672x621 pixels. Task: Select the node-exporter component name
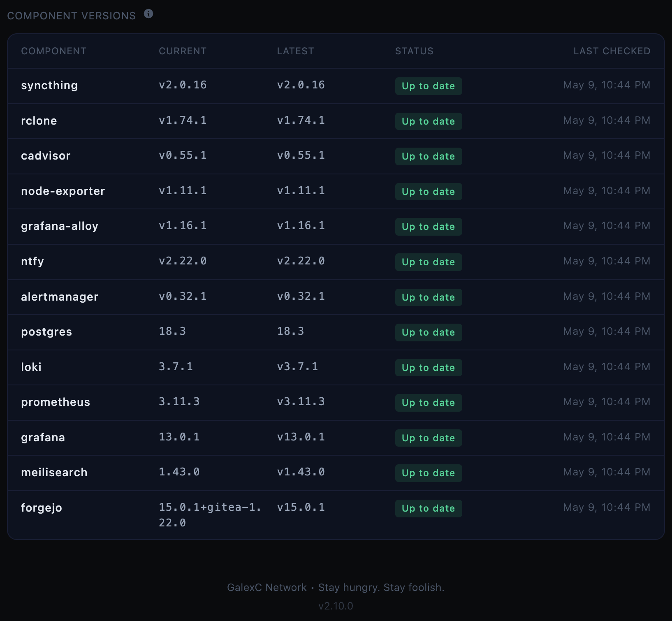[x=63, y=191]
